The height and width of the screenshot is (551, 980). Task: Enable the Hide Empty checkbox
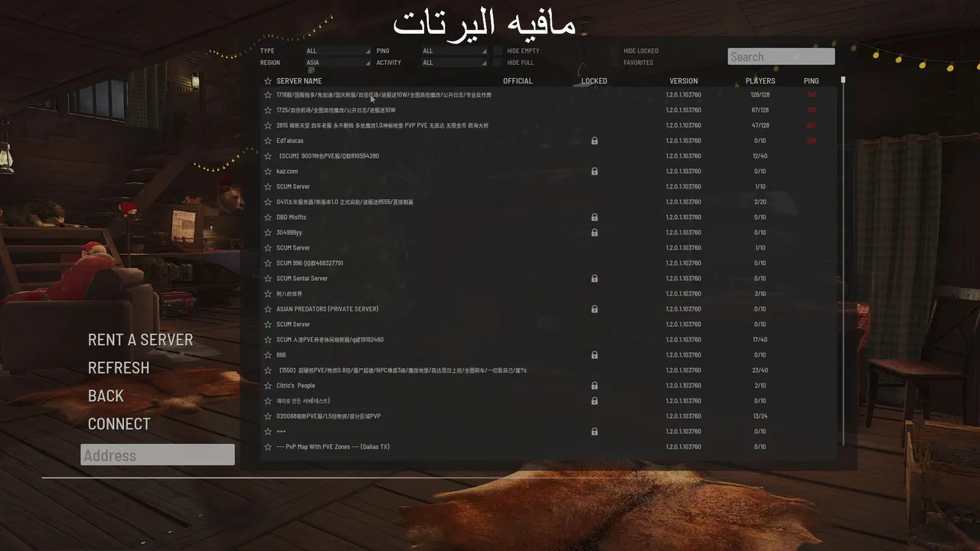498,51
